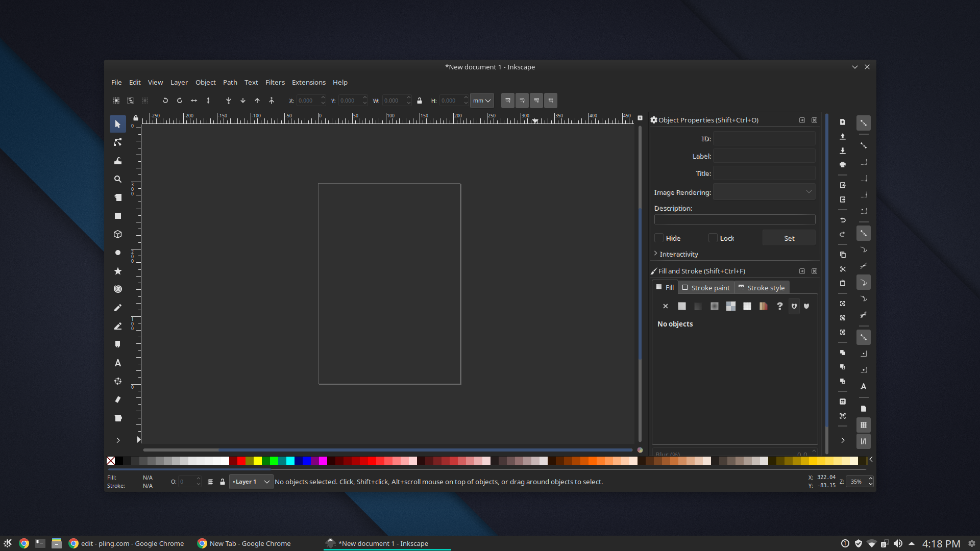Select the Rectangle tool
Viewport: 980px width, 551px height.
118,216
